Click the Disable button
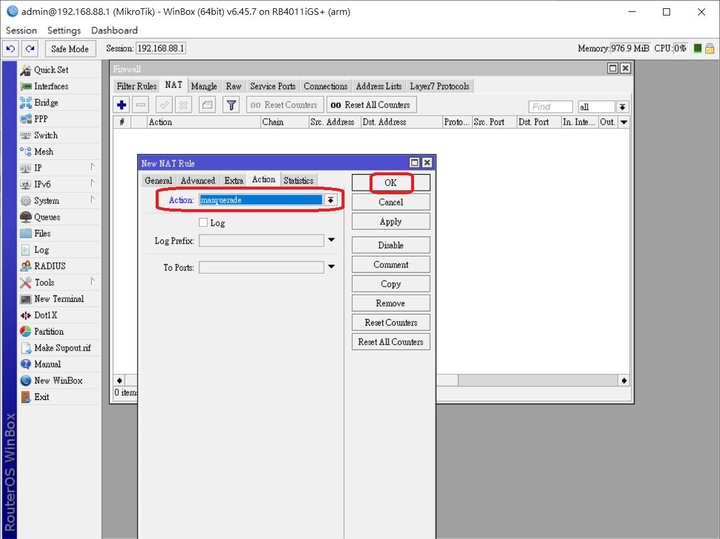The width and height of the screenshot is (720, 539). tap(391, 245)
